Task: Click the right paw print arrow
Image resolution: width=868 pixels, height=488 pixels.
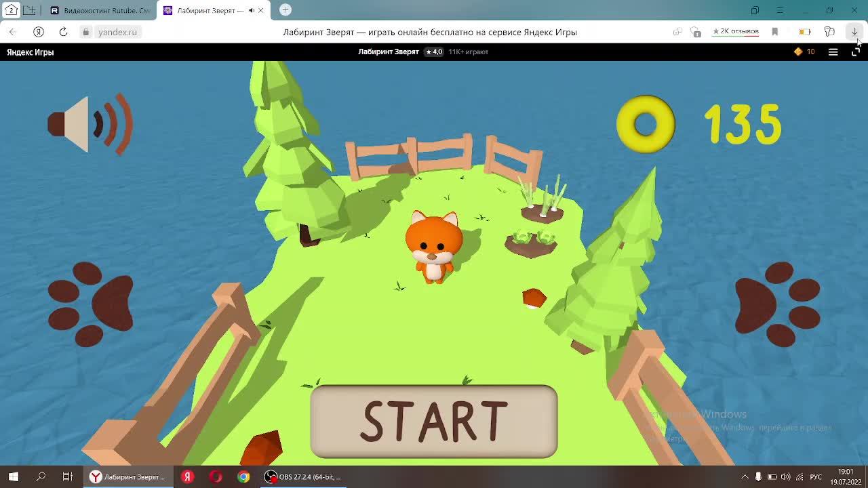Action: pos(777,304)
